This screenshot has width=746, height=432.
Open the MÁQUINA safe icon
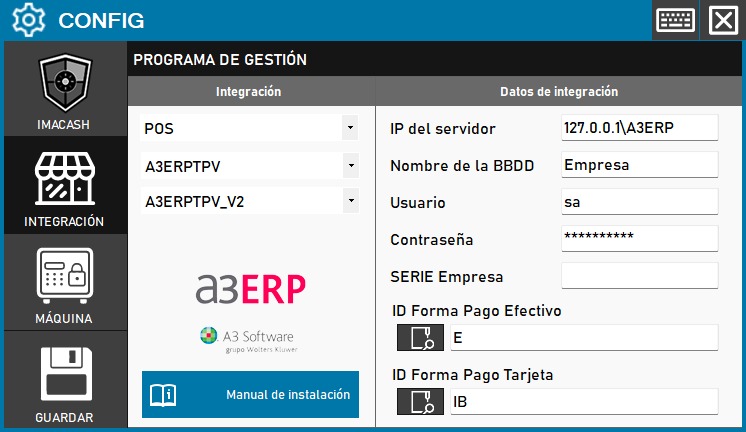pyautogui.click(x=65, y=276)
